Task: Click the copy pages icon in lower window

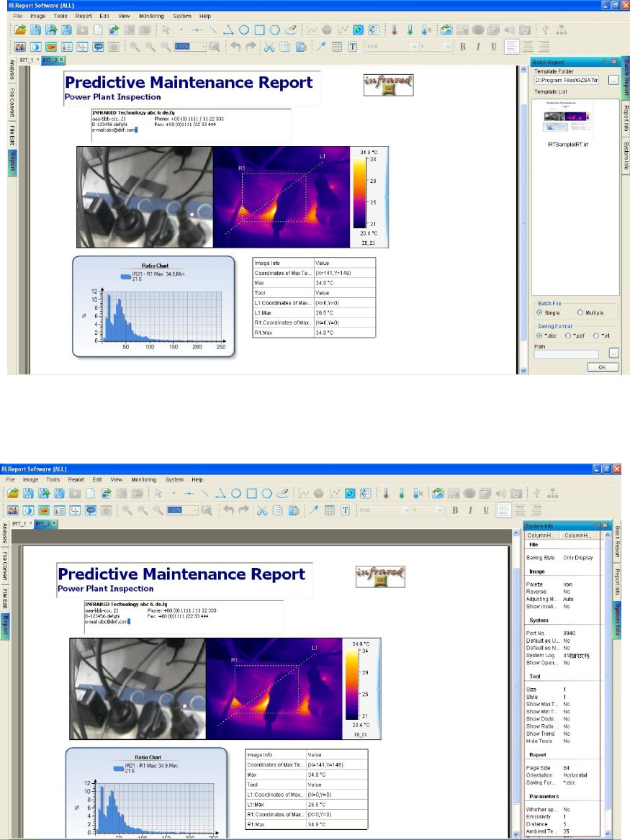Action: [277, 510]
